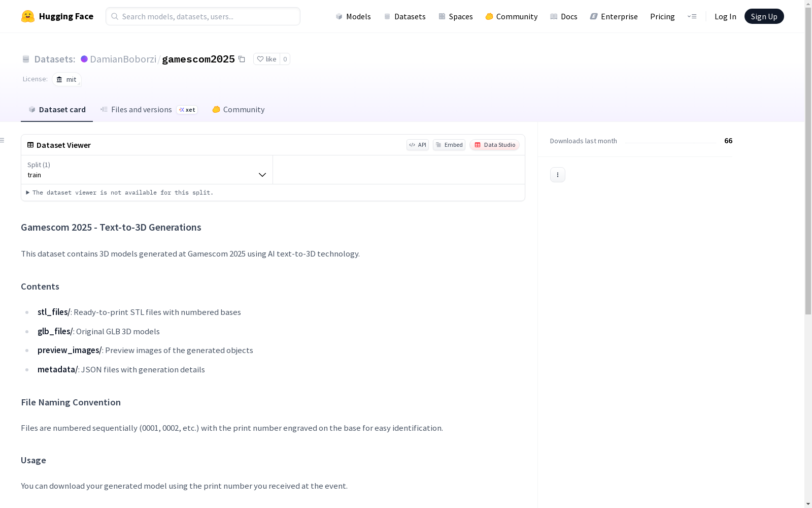This screenshot has height=508, width=812.
Task: Copy dataset name with the copy icon
Action: coord(242,59)
